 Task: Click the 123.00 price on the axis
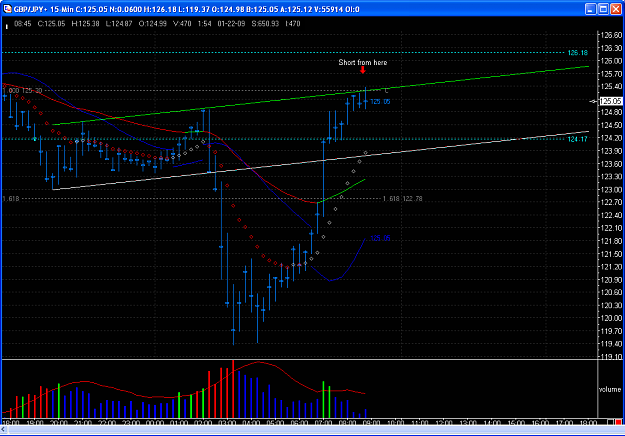click(611, 190)
